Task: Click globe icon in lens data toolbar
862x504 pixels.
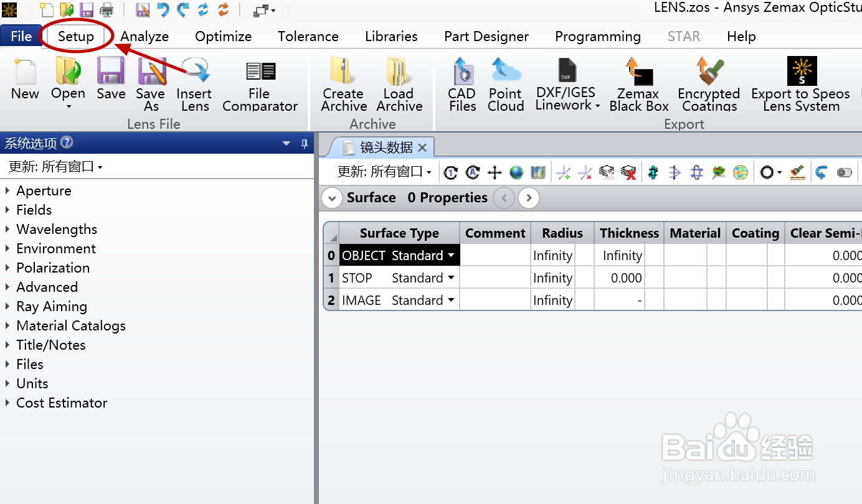Action: tap(516, 172)
